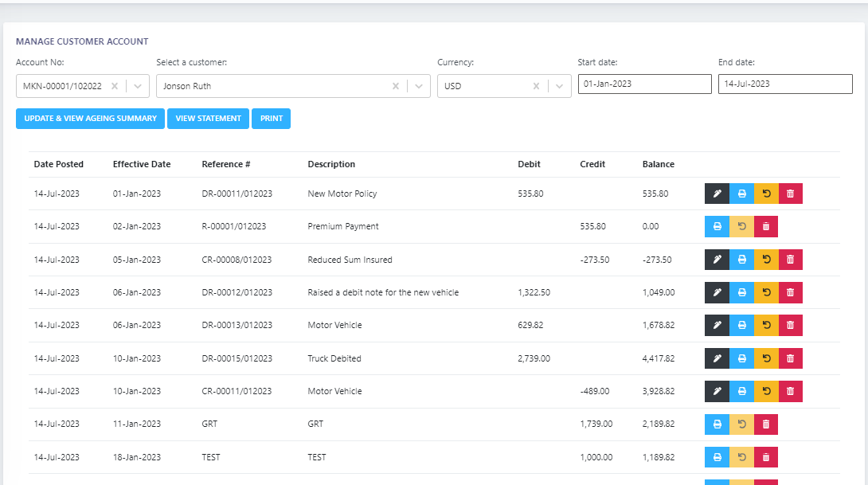This screenshot has width=868, height=485.
Task: Open the Select a customer dropdown
Action: pyautogui.click(x=419, y=86)
